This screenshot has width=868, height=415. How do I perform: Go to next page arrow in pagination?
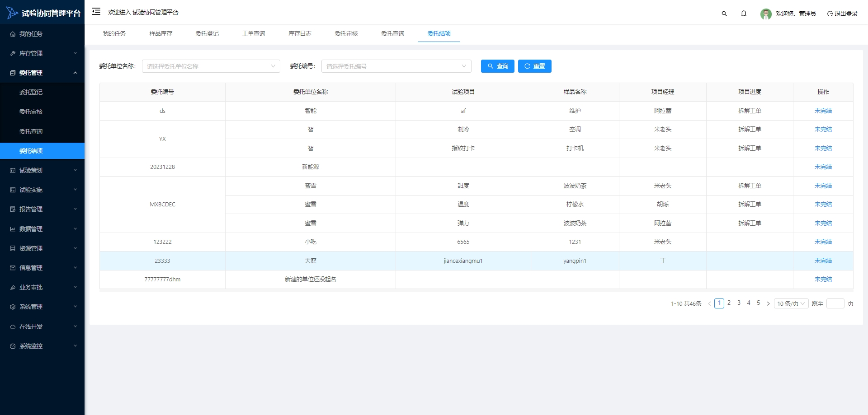coord(768,304)
